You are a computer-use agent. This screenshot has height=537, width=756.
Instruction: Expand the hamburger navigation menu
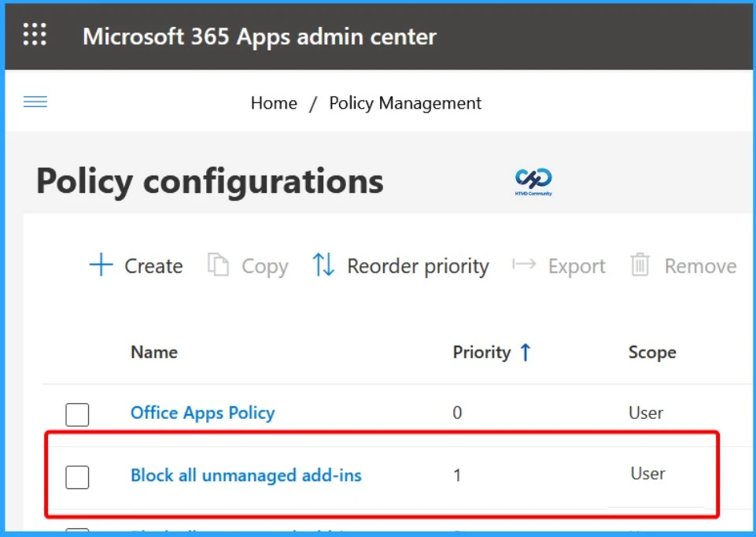pyautogui.click(x=35, y=102)
